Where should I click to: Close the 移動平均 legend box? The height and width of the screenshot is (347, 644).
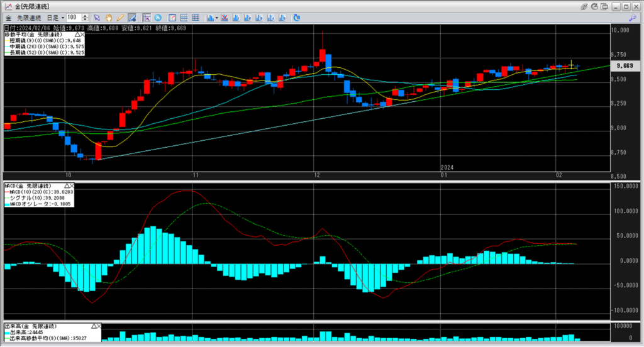[x=82, y=35]
